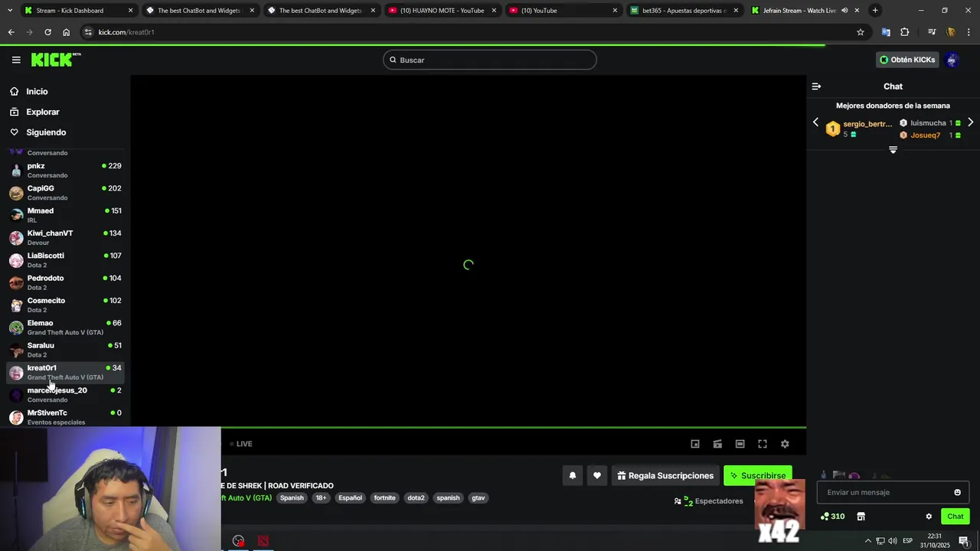
Task: Open Pedrodoto's channel
Action: [65, 282]
